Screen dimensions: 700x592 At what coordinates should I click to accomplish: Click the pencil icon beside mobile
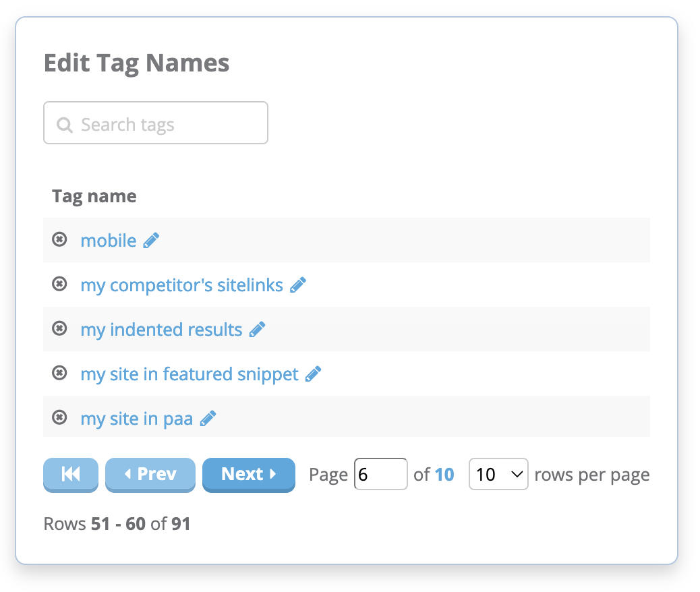click(152, 240)
